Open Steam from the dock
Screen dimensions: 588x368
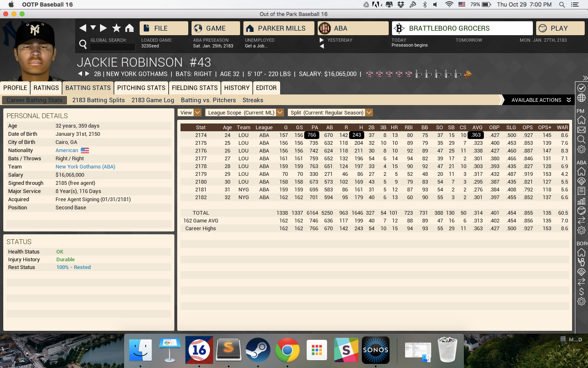[x=258, y=350]
